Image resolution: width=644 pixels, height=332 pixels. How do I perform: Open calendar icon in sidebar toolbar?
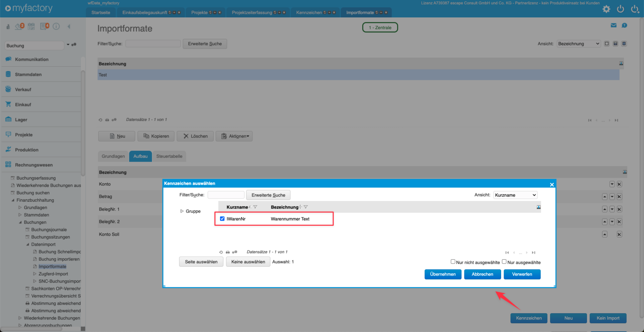coord(31,27)
